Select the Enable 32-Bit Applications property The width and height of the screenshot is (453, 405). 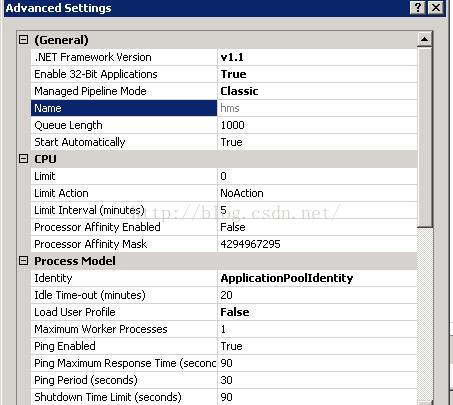pos(124,74)
